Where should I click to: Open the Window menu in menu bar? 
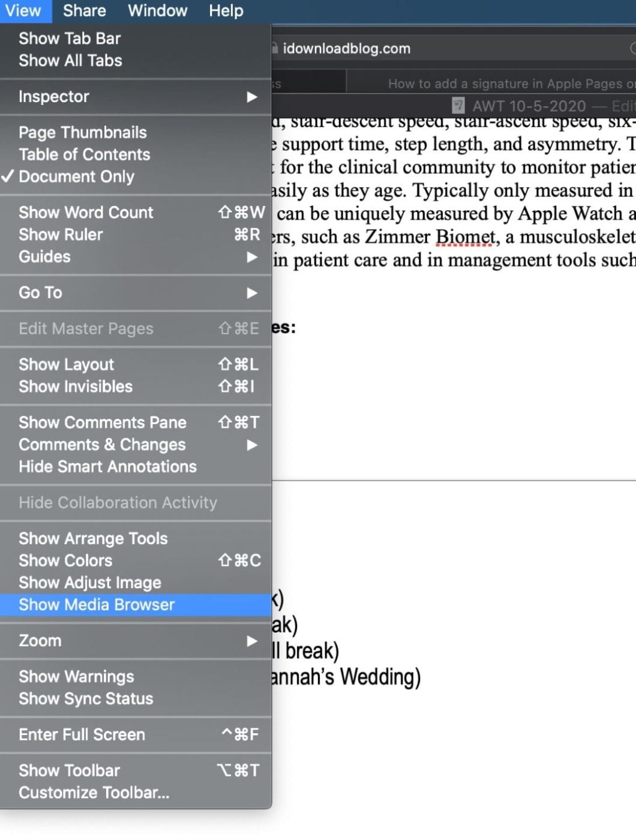158,11
